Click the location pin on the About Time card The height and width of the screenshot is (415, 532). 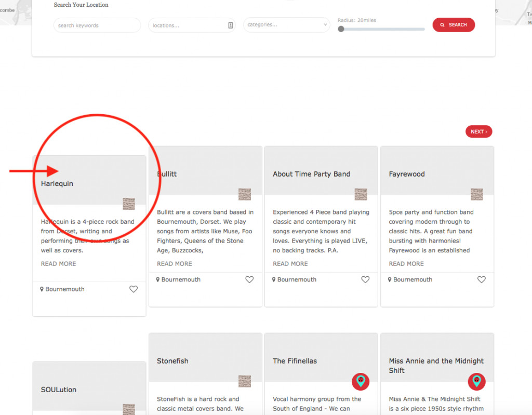(x=274, y=279)
